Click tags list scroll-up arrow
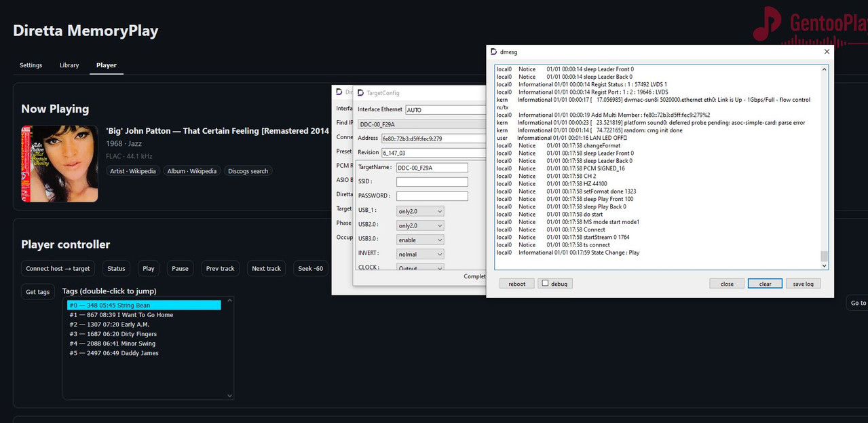The width and height of the screenshot is (868, 423). (229, 301)
